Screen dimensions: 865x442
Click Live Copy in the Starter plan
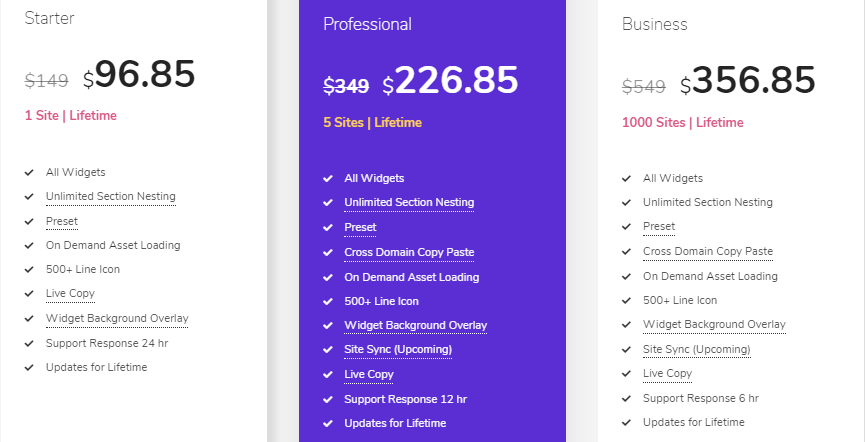70,294
